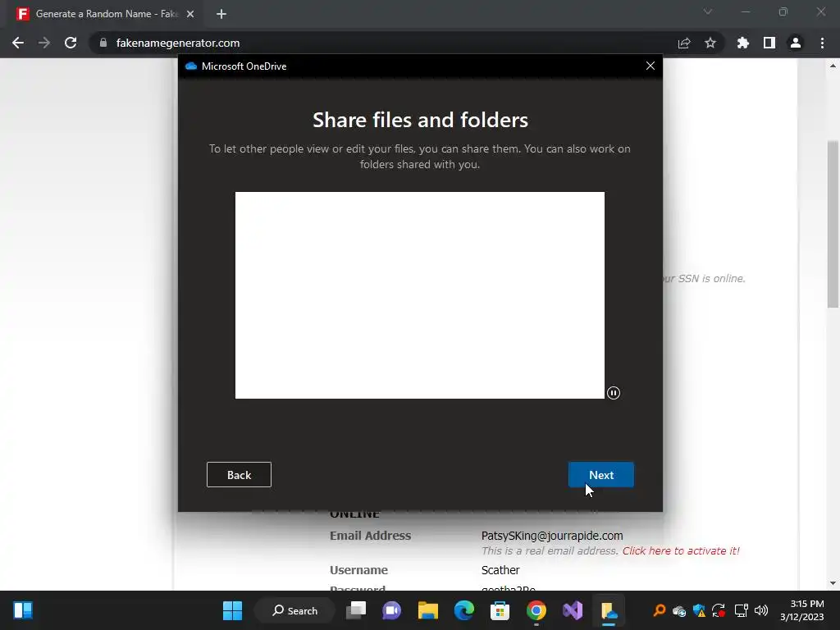Click the Username label

pyautogui.click(x=358, y=570)
